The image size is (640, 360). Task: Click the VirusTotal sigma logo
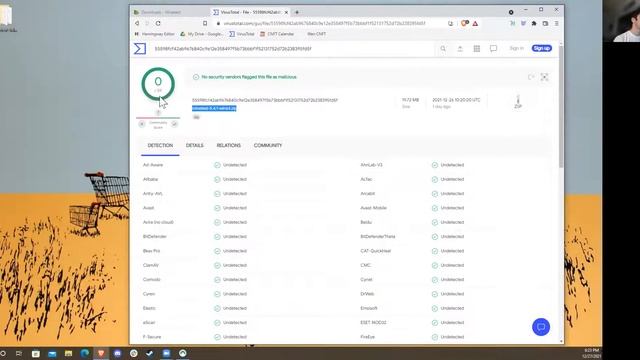(x=140, y=49)
